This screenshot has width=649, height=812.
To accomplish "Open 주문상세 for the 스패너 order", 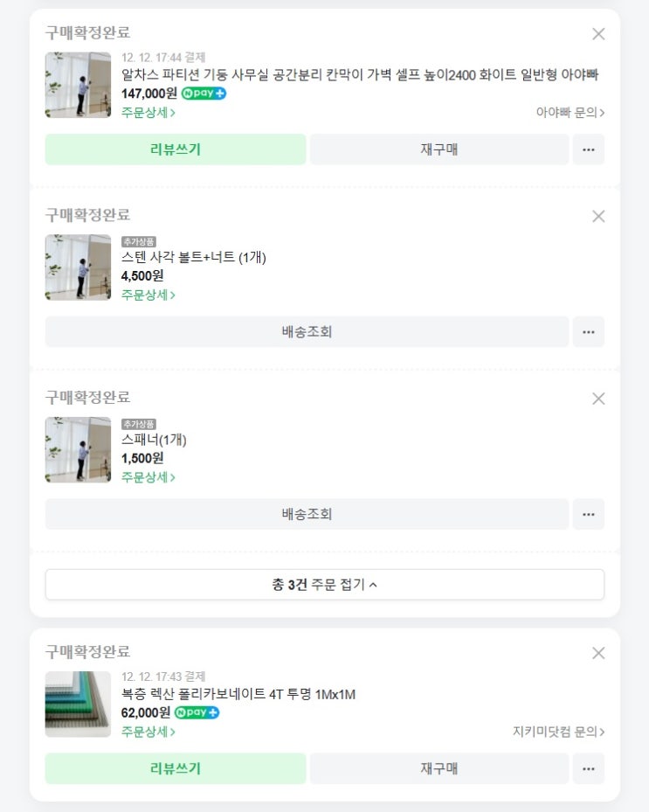I will coord(148,477).
